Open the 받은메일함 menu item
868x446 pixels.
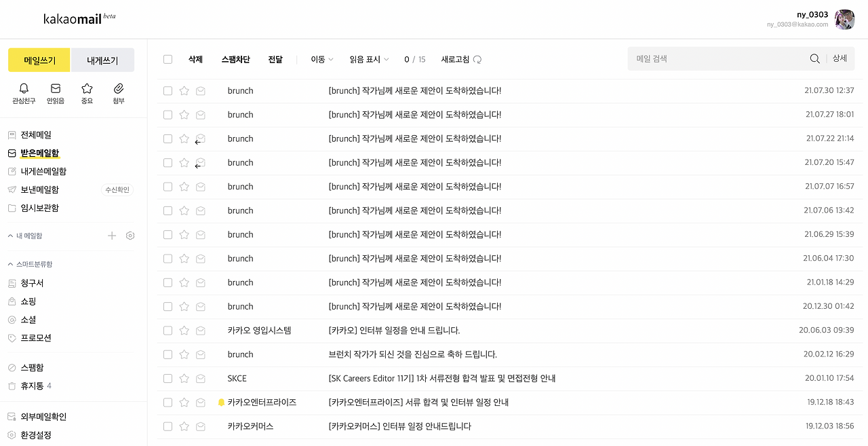(x=39, y=153)
